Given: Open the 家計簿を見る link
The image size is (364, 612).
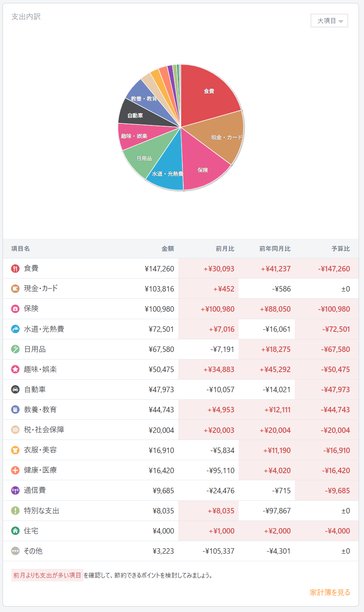Looking at the screenshot, I should (330, 592).
